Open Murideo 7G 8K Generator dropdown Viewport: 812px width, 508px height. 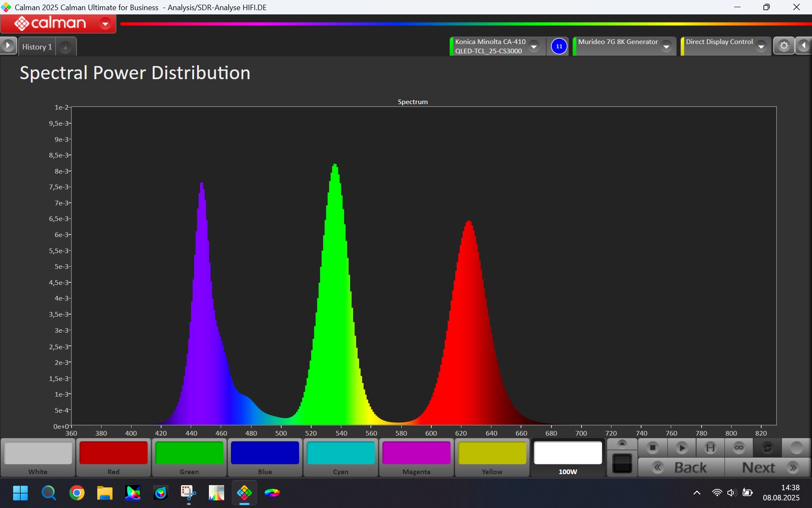tap(667, 46)
